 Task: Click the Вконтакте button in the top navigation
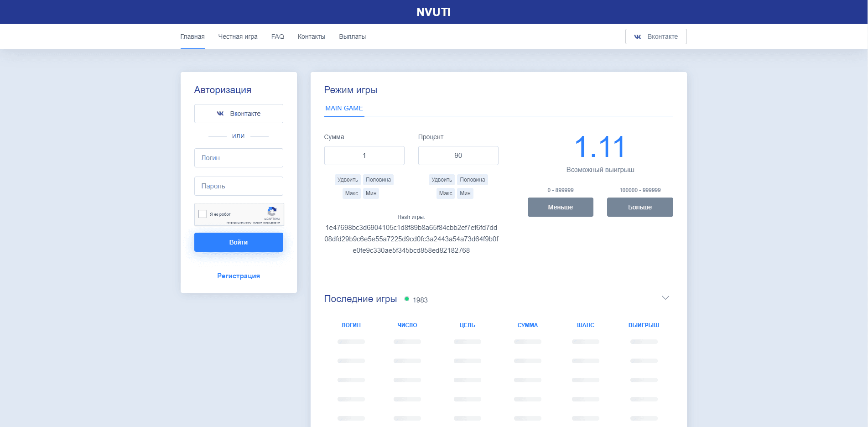tap(655, 36)
